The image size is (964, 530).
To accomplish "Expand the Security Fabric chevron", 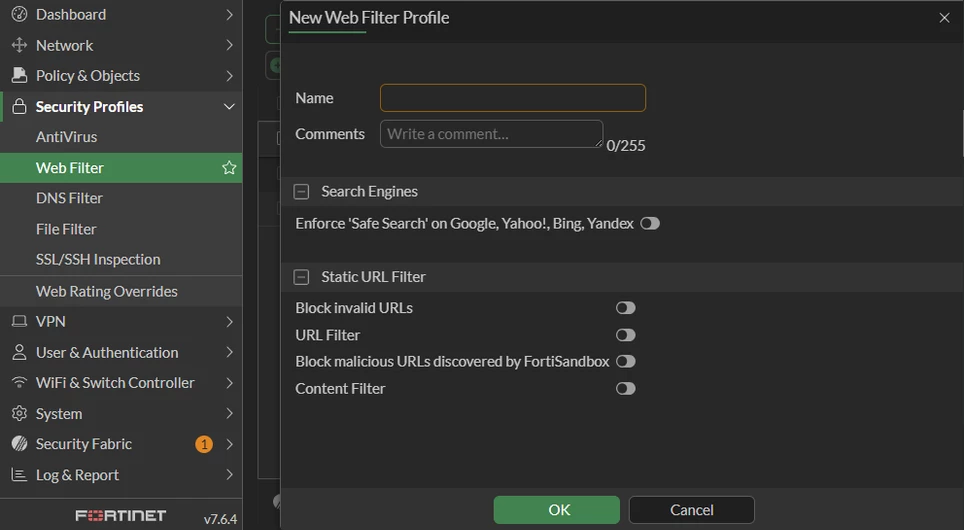I will coord(229,444).
